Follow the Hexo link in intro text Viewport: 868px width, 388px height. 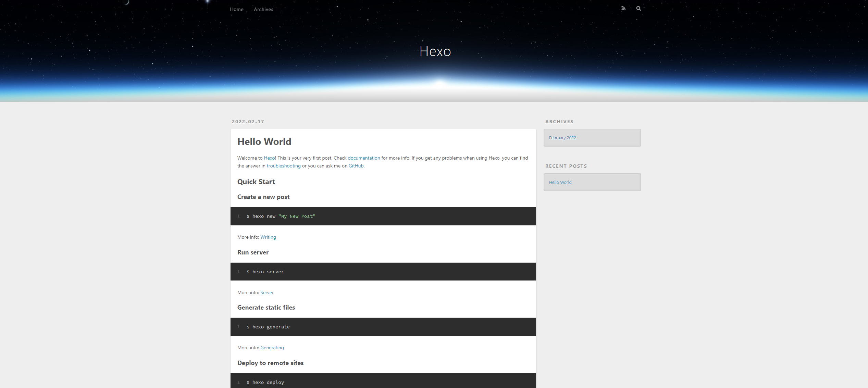(x=269, y=158)
